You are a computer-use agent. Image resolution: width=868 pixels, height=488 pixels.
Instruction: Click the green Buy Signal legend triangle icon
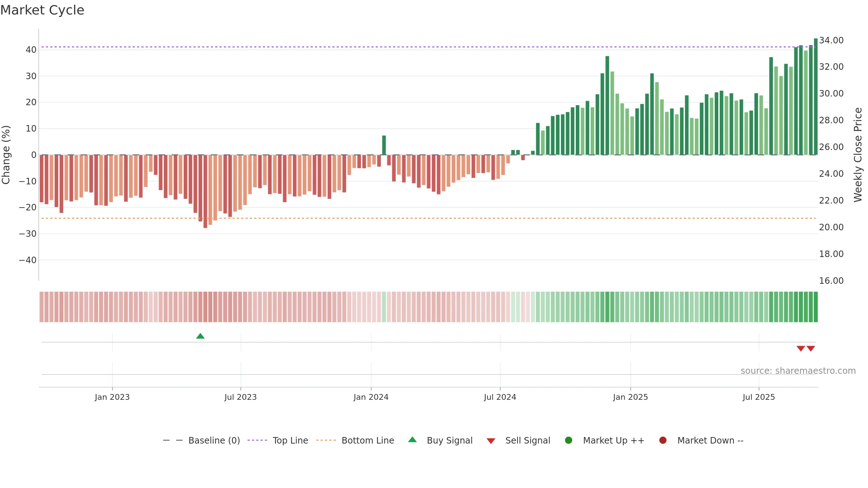pyautogui.click(x=412, y=440)
